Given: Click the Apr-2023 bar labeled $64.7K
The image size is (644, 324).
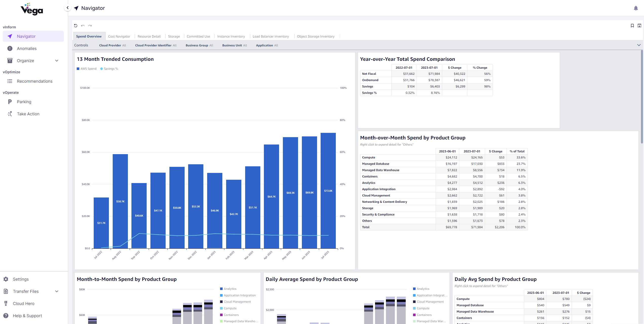Looking at the screenshot, I should coord(271,196).
